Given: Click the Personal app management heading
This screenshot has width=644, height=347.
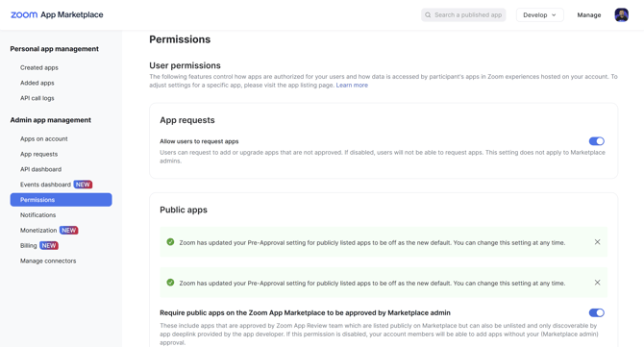Looking at the screenshot, I should pos(54,48).
